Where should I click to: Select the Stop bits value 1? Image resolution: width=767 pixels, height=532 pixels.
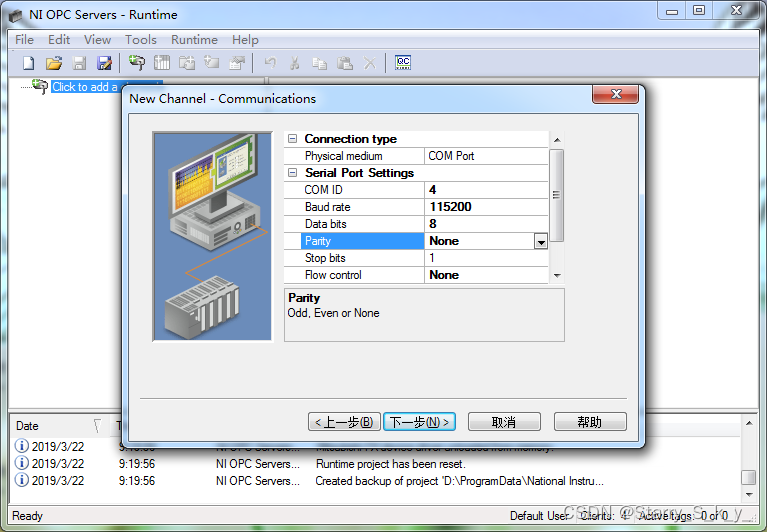[x=486, y=258]
